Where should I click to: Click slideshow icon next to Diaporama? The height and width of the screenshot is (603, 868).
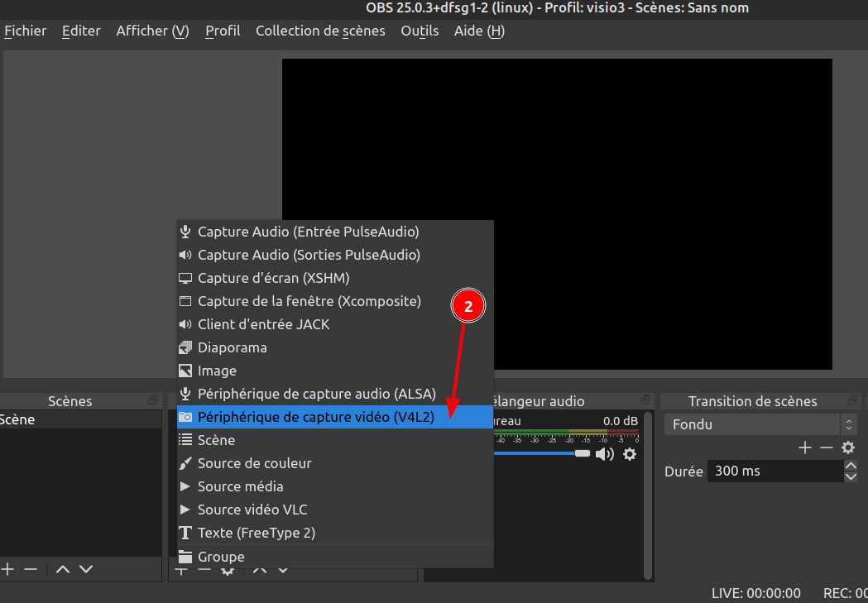[185, 348]
